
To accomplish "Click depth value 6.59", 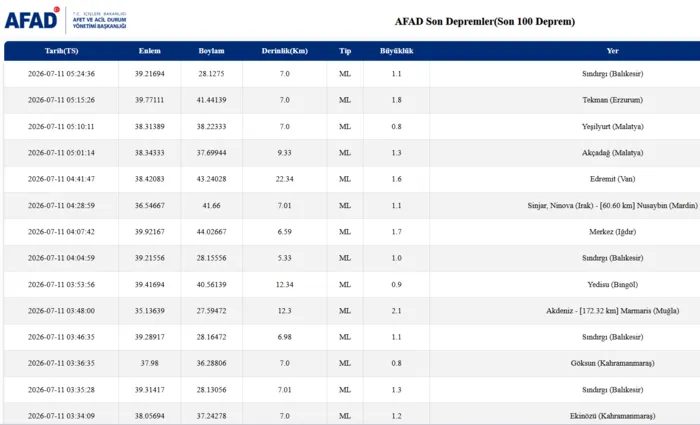I will [284, 232].
